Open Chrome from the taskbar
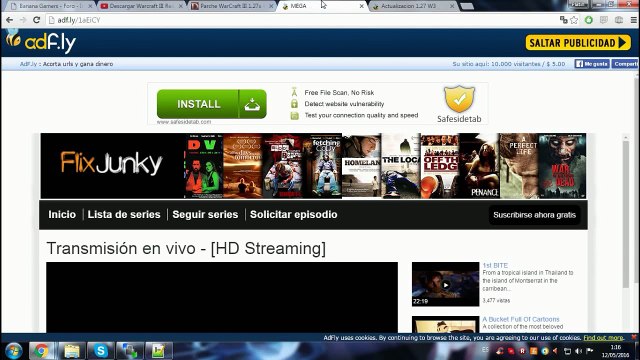This screenshot has width=640, height=360. click(41, 351)
